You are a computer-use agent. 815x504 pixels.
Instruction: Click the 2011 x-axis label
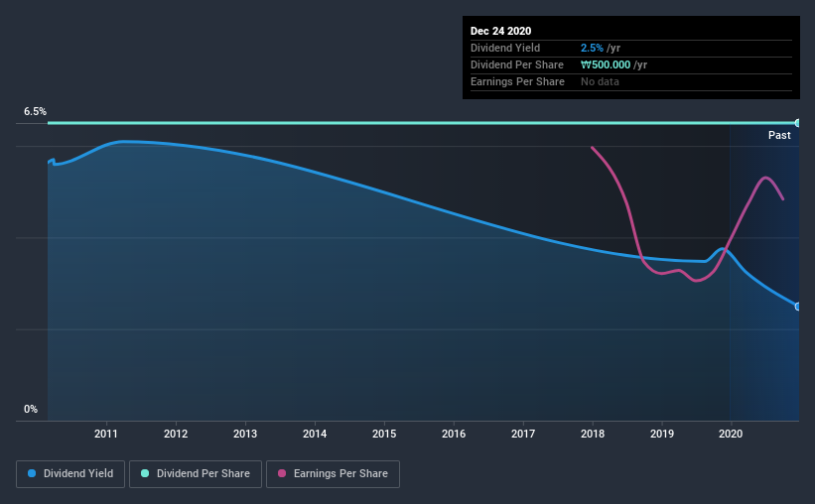[106, 434]
